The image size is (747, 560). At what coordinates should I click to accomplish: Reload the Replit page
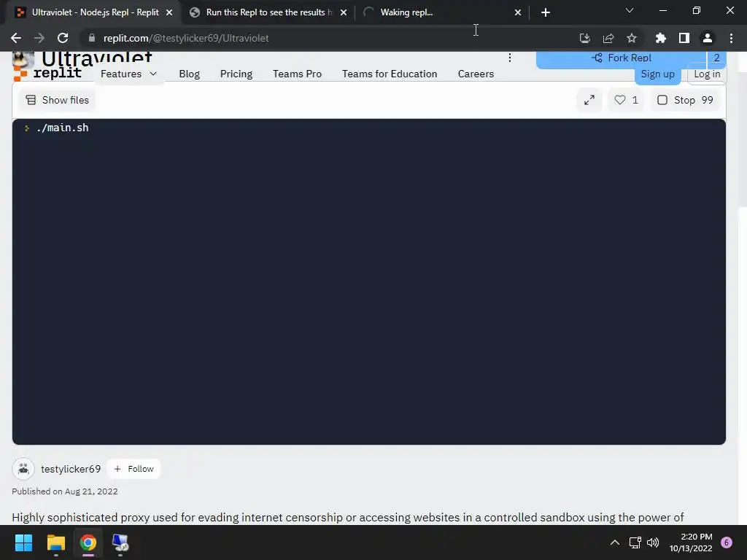(x=63, y=38)
